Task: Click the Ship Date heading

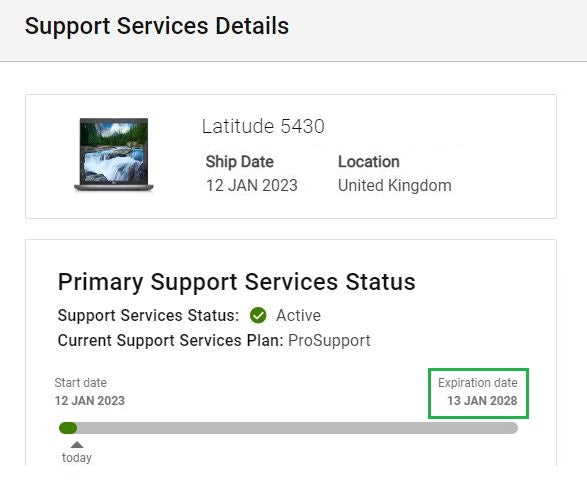Action: pyautogui.click(x=240, y=162)
